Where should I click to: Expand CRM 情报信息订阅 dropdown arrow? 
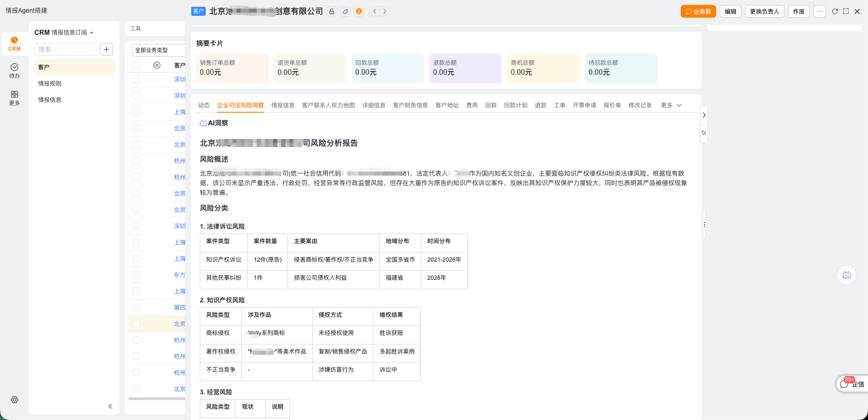pos(92,33)
